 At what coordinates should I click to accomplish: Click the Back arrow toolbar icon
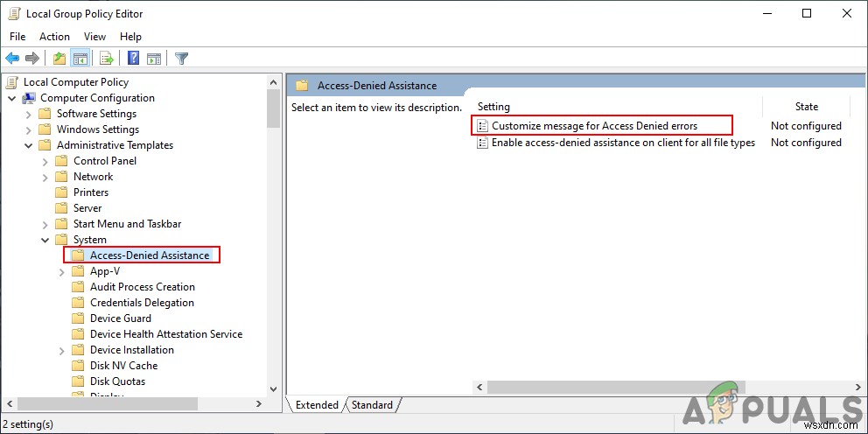(x=12, y=58)
